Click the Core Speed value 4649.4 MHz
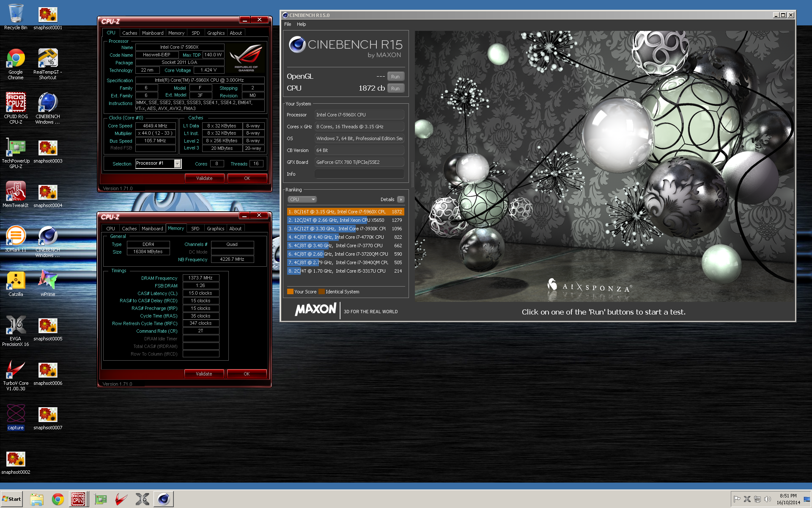Screen dimensions: 812x508 [155, 126]
